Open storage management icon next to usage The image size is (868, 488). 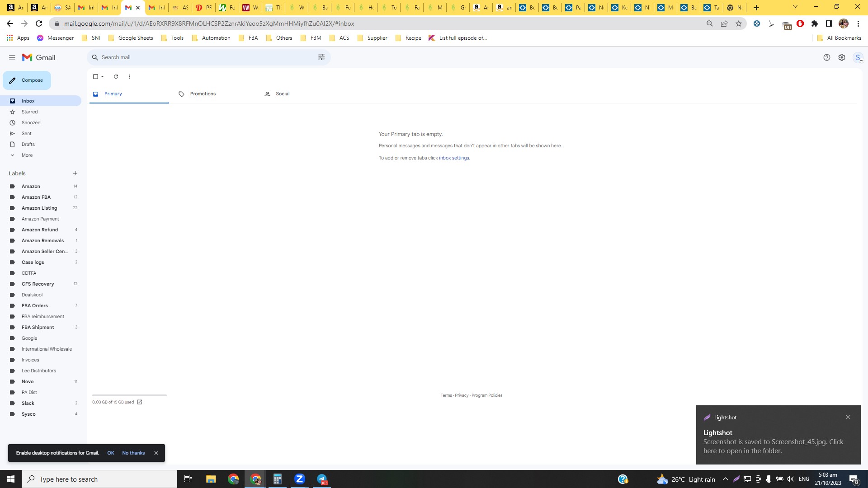[140, 402]
